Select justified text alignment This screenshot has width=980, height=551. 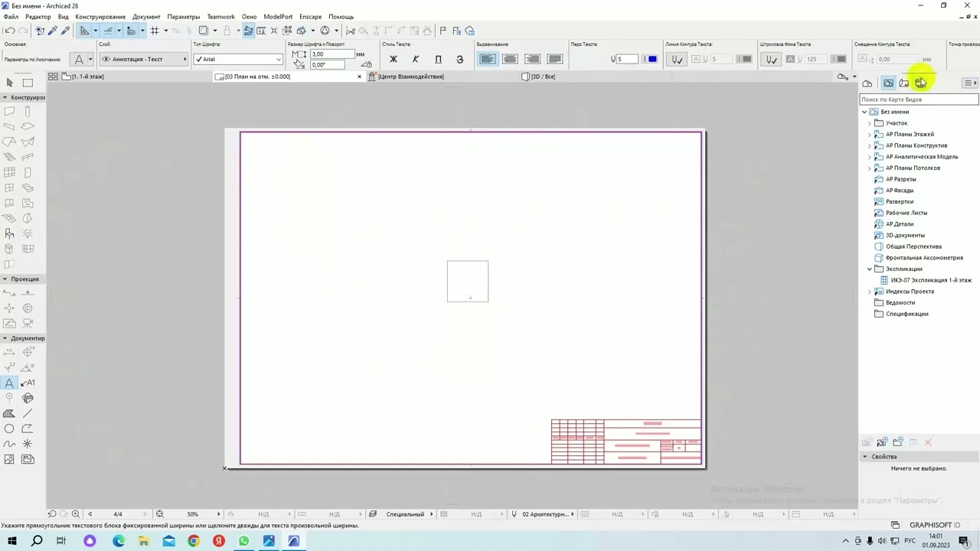coord(555,59)
